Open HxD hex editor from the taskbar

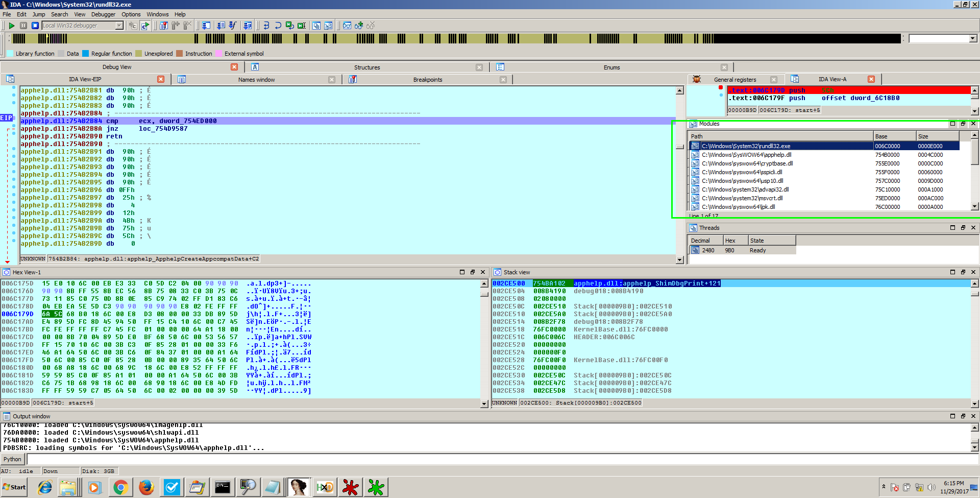click(x=325, y=487)
